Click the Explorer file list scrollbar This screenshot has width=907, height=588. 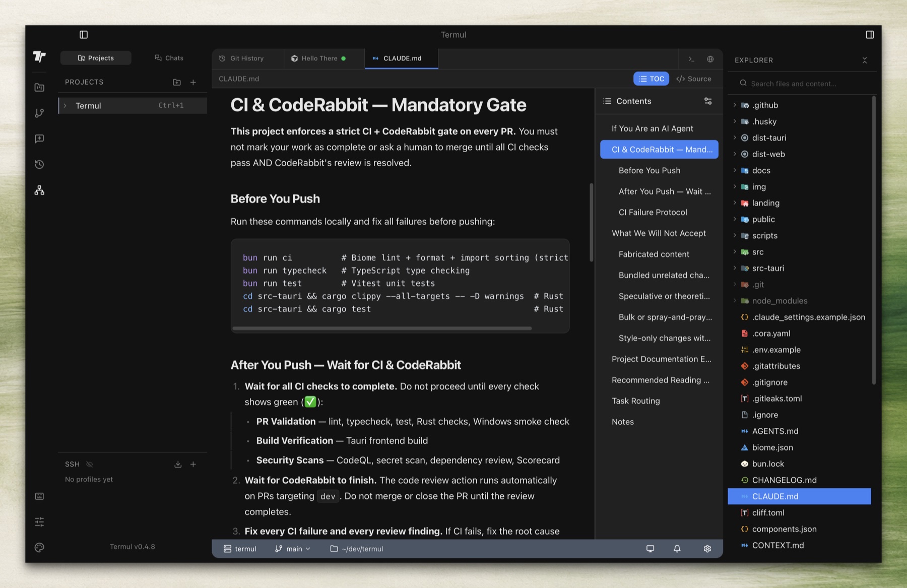pyautogui.click(x=874, y=240)
